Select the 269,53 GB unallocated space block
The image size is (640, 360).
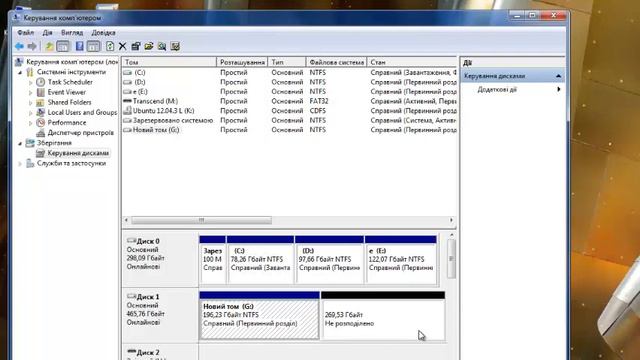click(x=383, y=315)
